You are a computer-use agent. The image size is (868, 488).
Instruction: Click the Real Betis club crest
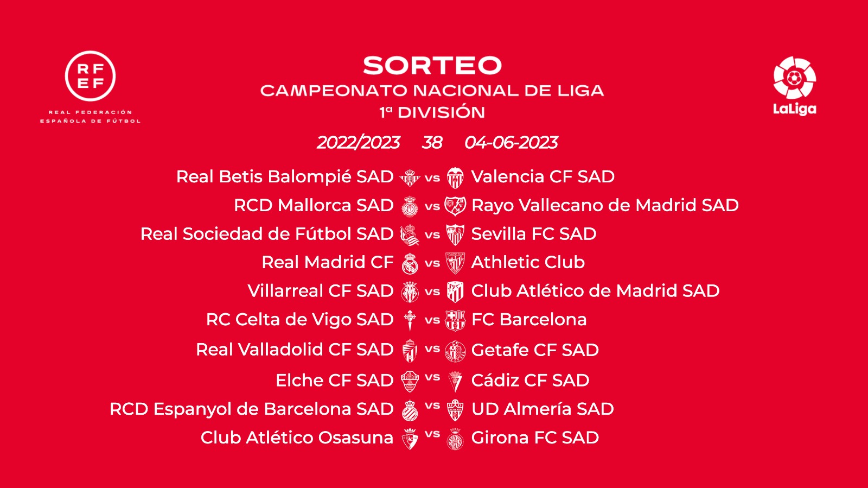tap(410, 178)
